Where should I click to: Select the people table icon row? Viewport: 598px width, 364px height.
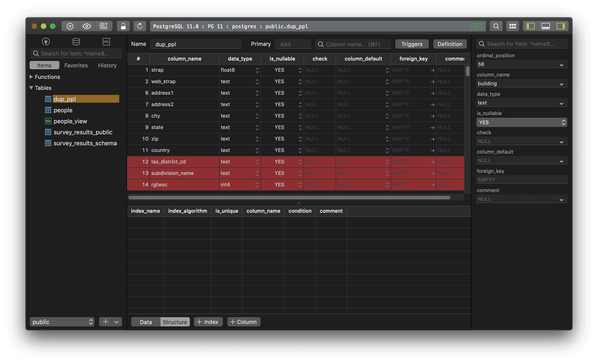48,110
